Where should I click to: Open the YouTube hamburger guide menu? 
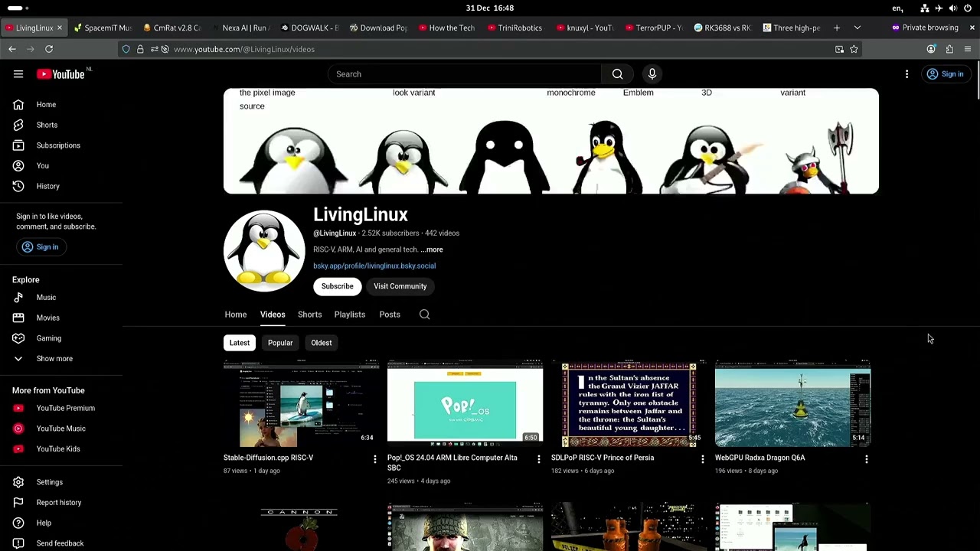click(18, 74)
